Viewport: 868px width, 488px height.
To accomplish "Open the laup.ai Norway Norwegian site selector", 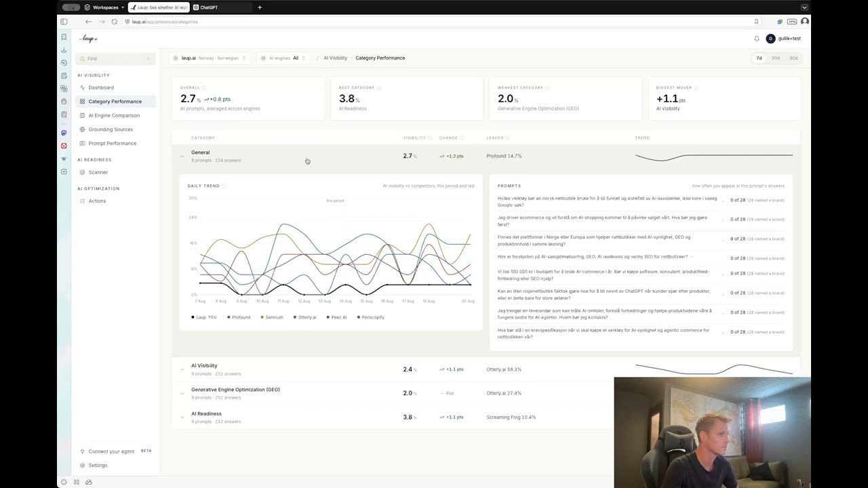I will [x=210, y=58].
